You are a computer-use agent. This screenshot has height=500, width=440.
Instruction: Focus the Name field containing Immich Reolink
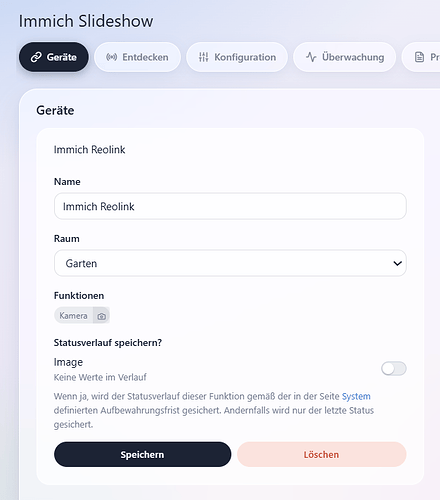pos(230,206)
